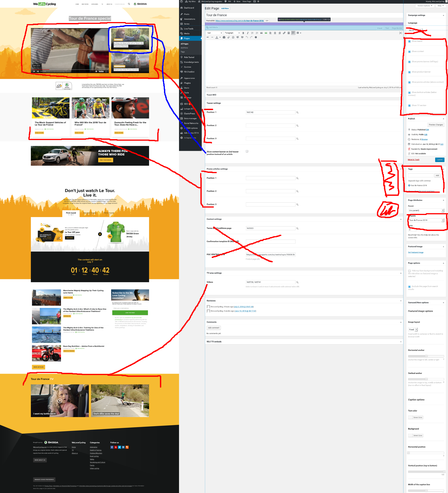Screen dimensions: 448x493
Task: Click the Set featured image link
Action: [x=416, y=252]
